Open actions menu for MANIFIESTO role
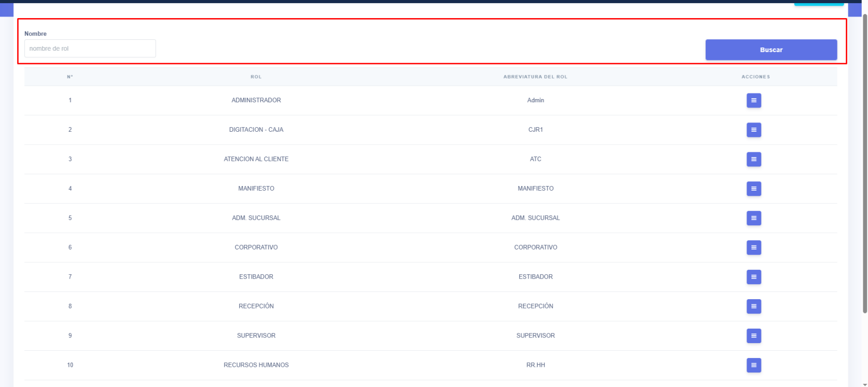Image resolution: width=868 pixels, height=387 pixels. (753, 189)
